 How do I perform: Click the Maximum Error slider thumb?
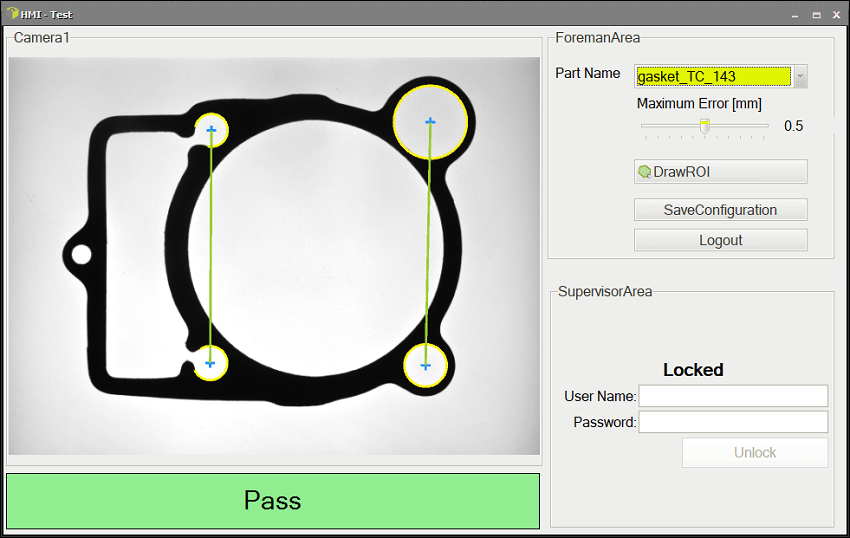(x=705, y=126)
